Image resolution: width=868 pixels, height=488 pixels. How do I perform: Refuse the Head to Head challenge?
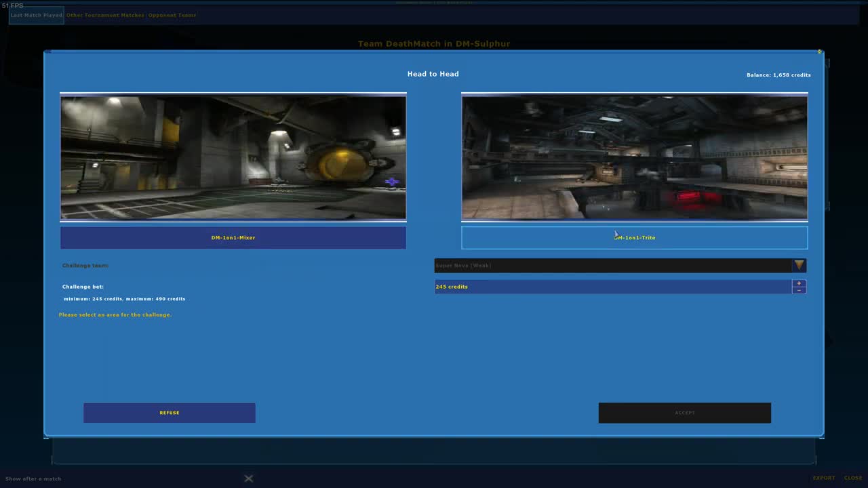tap(170, 413)
